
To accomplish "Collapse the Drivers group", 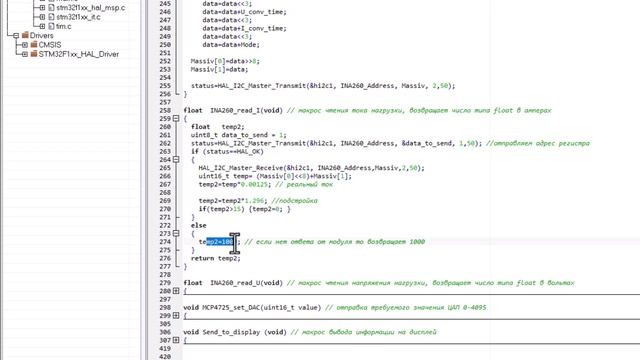I will tap(16, 36).
